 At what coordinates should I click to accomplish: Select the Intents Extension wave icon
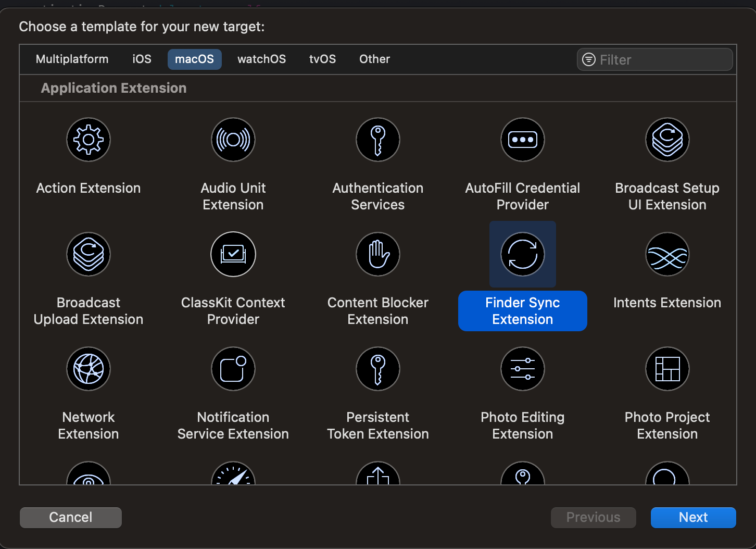point(667,254)
